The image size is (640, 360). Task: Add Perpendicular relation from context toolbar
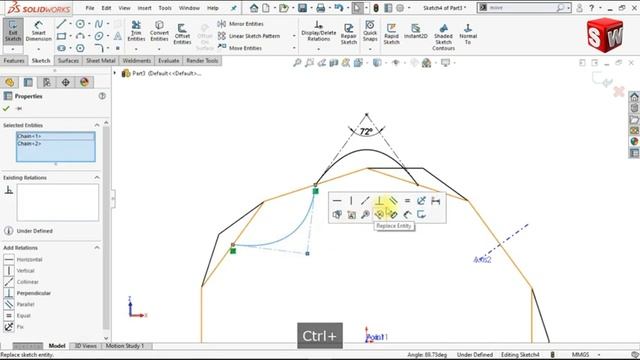click(379, 200)
